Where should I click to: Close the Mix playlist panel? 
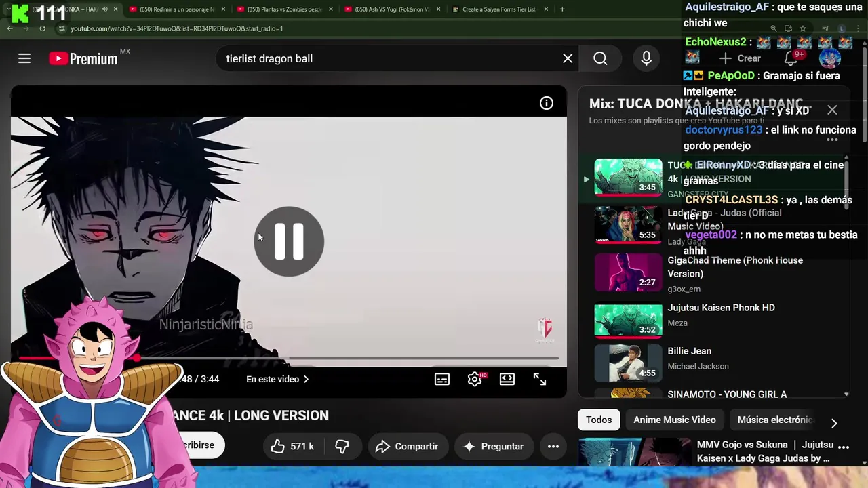pyautogui.click(x=832, y=110)
